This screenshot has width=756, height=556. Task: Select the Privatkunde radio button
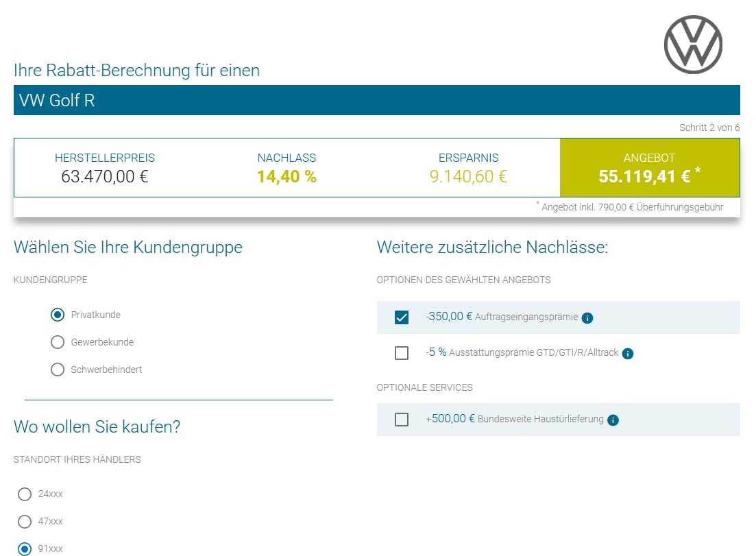[x=58, y=315]
